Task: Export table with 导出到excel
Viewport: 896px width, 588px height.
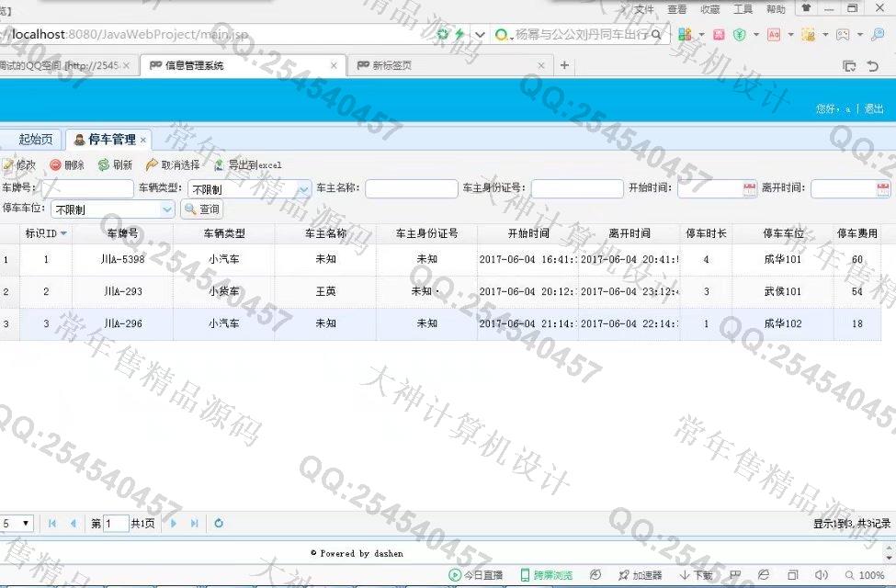Action: pos(247,165)
